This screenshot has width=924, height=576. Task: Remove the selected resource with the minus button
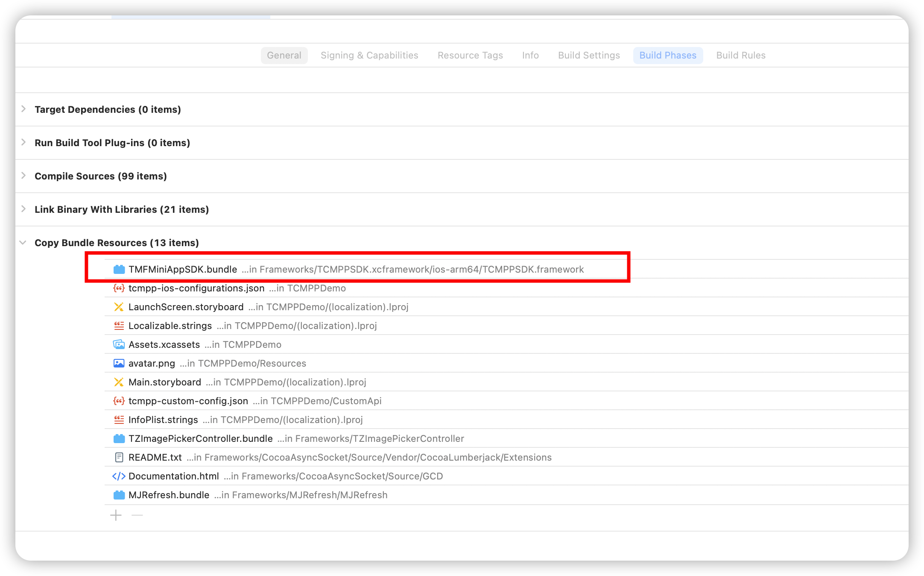tap(137, 515)
